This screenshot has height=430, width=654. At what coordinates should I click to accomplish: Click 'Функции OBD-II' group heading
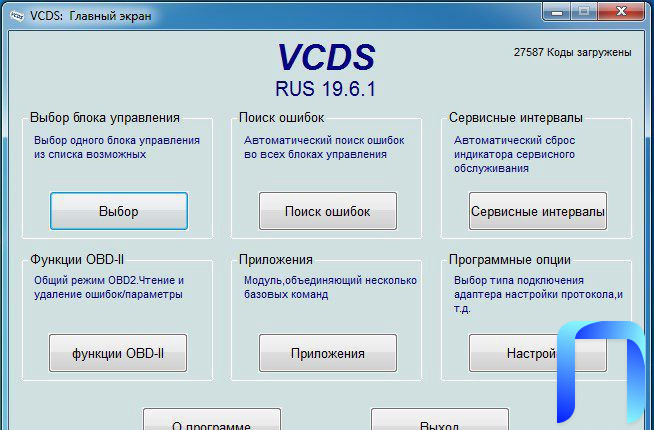[x=77, y=259]
